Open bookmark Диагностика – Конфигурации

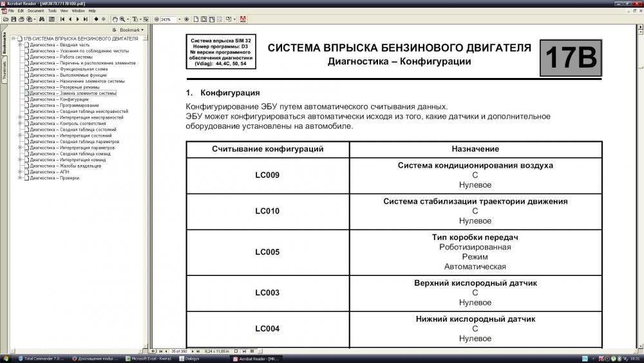pos(59,99)
